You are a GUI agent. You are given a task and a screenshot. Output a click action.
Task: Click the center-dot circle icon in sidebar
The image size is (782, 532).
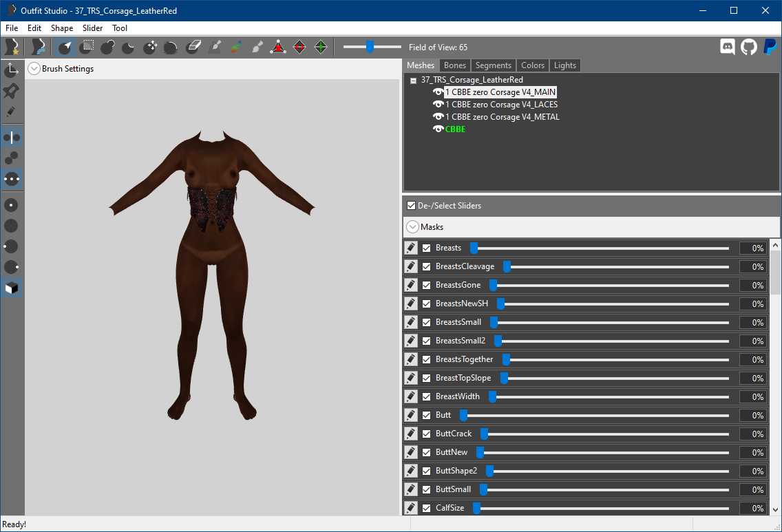click(12, 205)
